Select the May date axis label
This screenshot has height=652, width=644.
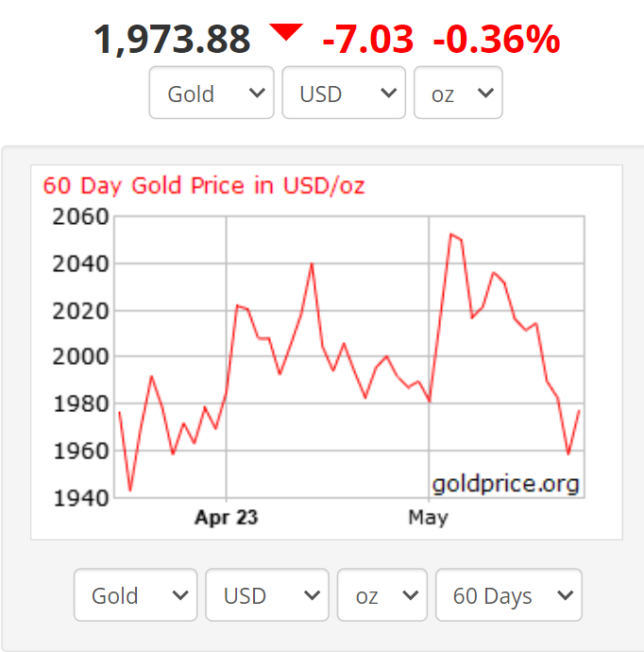[428, 518]
